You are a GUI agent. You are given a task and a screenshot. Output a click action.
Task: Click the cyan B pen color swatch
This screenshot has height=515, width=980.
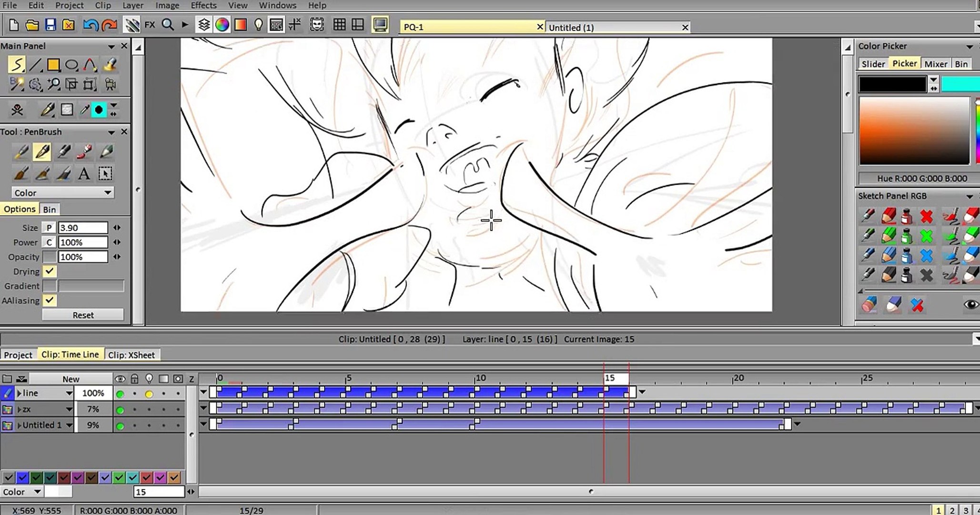(x=960, y=84)
